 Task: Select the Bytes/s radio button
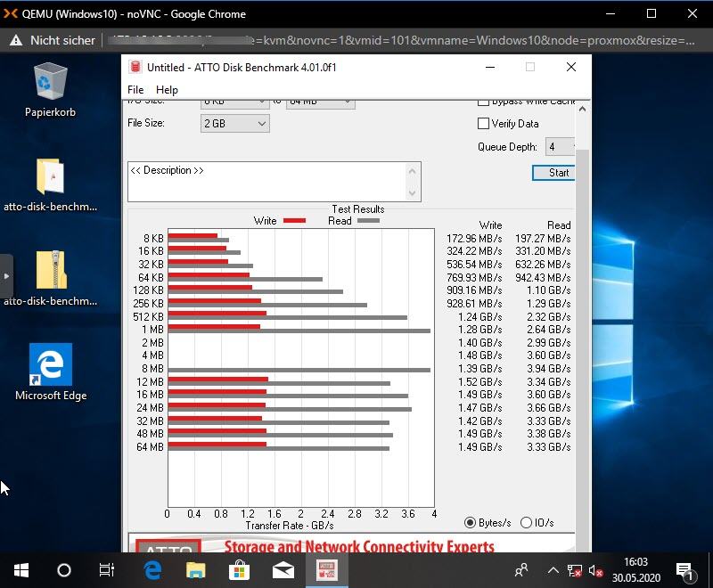coord(471,523)
